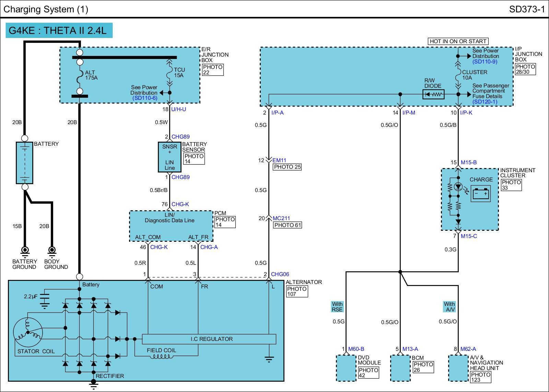Screen dimensions: 549x392
Task: Click the G4KE : THETA II 2.4L label
Action: pyautogui.click(x=59, y=31)
